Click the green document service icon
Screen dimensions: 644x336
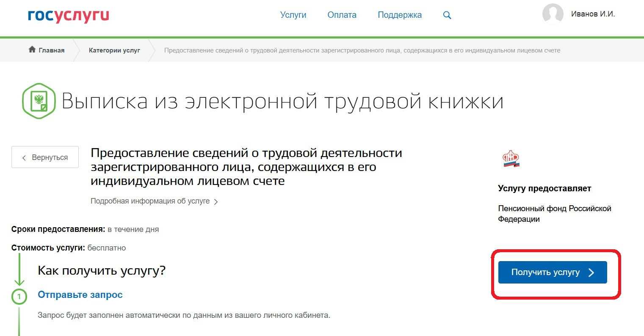pyautogui.click(x=39, y=101)
